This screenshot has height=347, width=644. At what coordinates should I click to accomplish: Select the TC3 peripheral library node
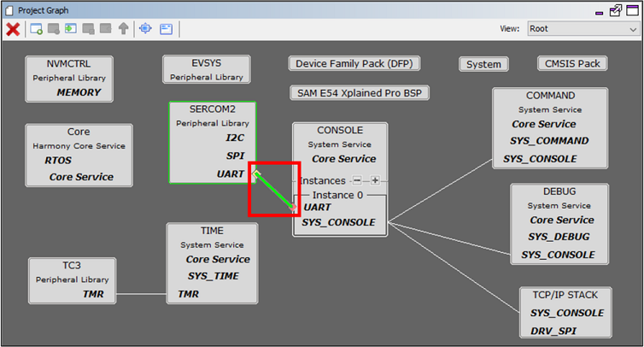(71, 267)
